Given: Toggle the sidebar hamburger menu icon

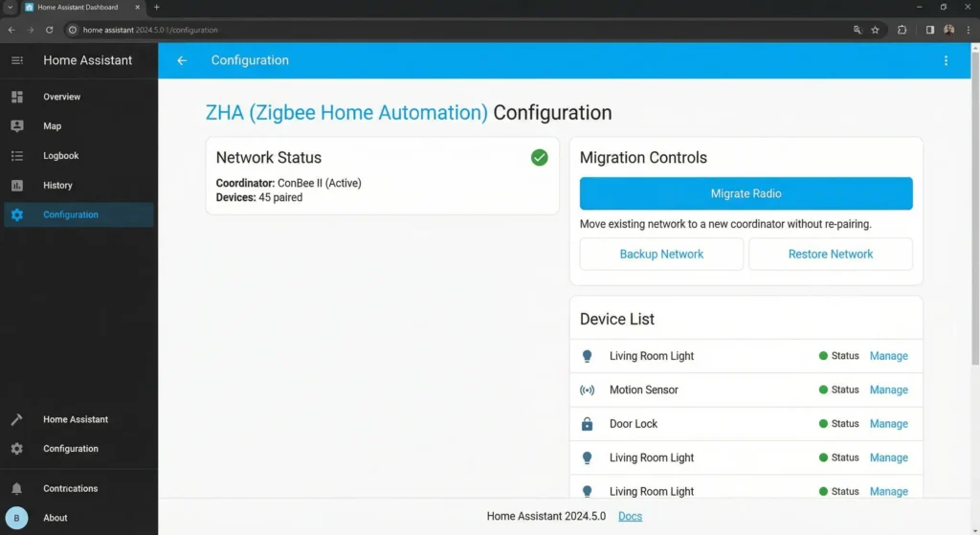Looking at the screenshot, I should coord(17,60).
